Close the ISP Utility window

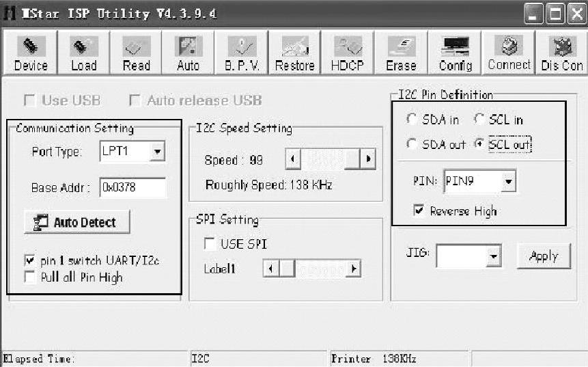577,14
